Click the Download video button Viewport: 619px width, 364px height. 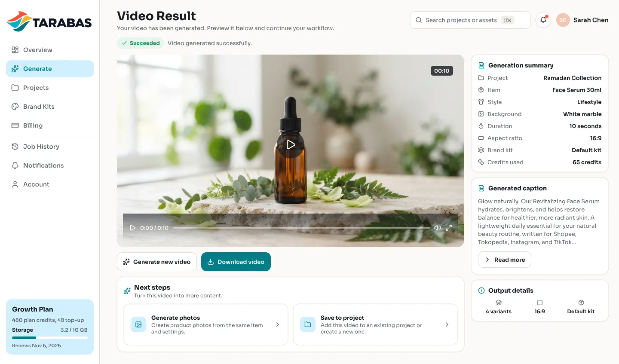coord(236,262)
